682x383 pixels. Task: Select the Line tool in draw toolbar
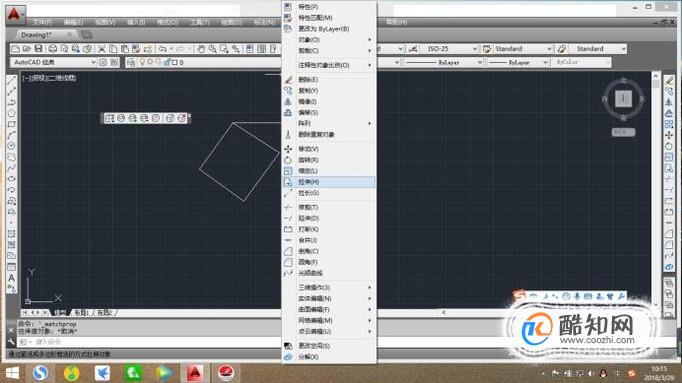click(12, 80)
